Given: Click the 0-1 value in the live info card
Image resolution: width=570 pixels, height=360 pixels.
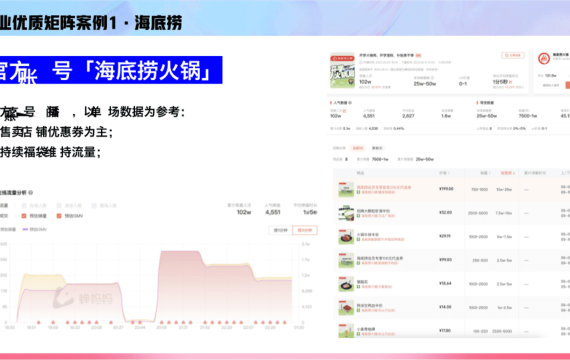Looking at the screenshot, I should coord(462,84).
